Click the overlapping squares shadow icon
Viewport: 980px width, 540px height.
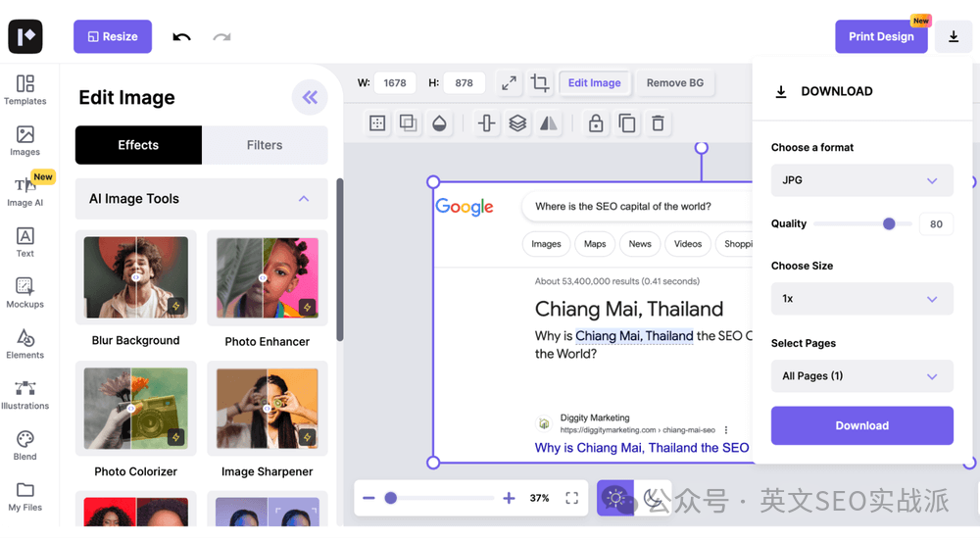click(x=408, y=123)
